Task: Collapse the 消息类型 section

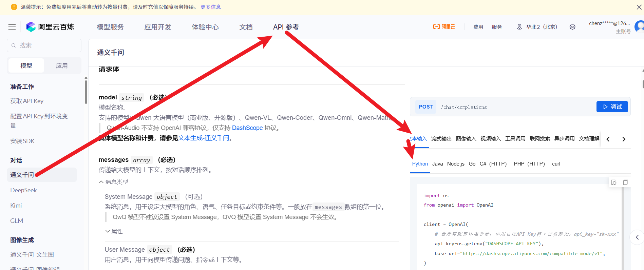Action: click(113, 182)
